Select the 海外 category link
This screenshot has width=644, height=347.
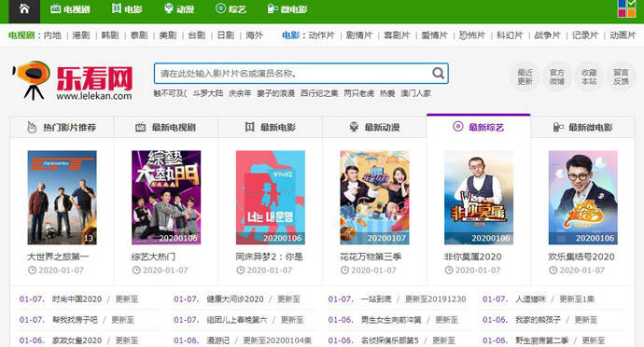coord(254,35)
